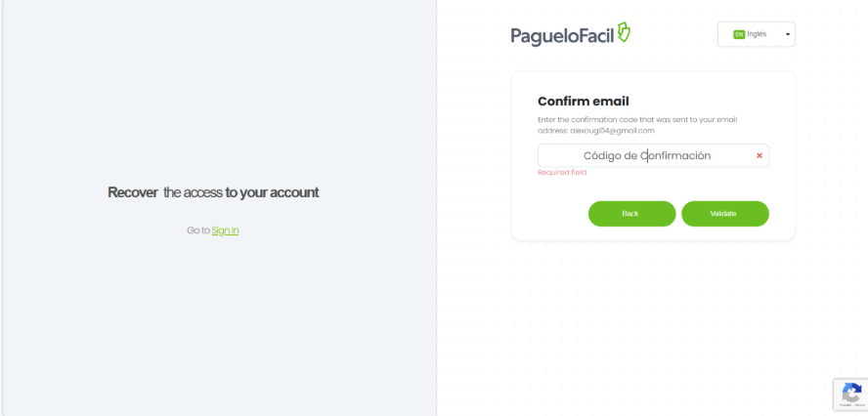Follow the Sign in link
Screen dimensions: 868x416
click(x=225, y=230)
